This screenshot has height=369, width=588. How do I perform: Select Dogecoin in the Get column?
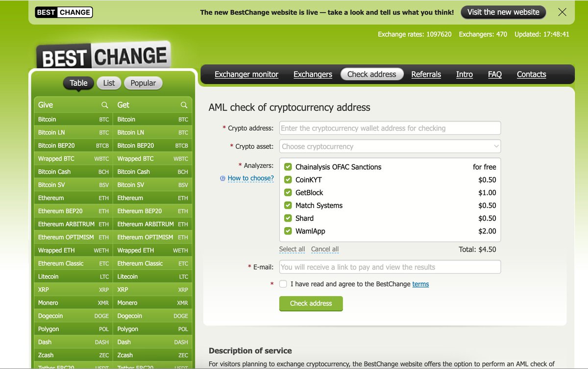click(x=152, y=316)
